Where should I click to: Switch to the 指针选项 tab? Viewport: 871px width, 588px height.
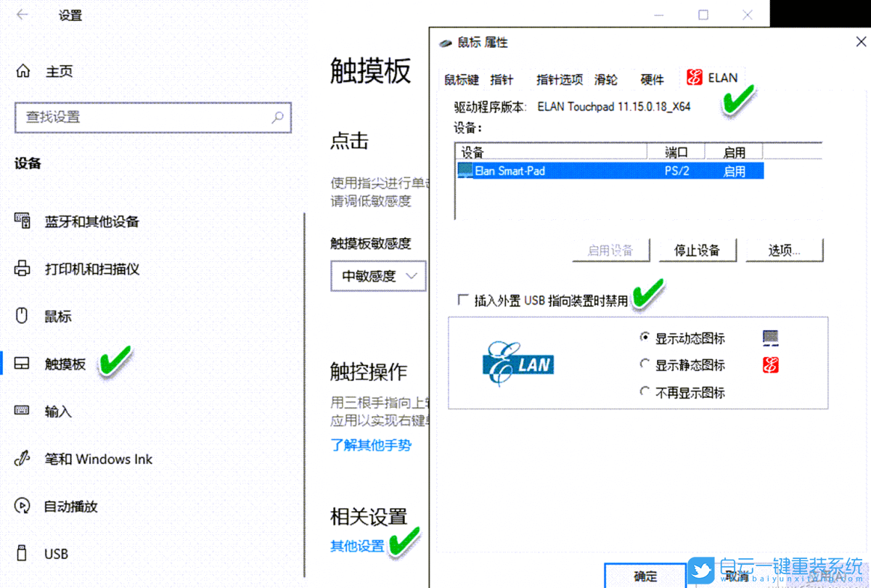point(559,80)
